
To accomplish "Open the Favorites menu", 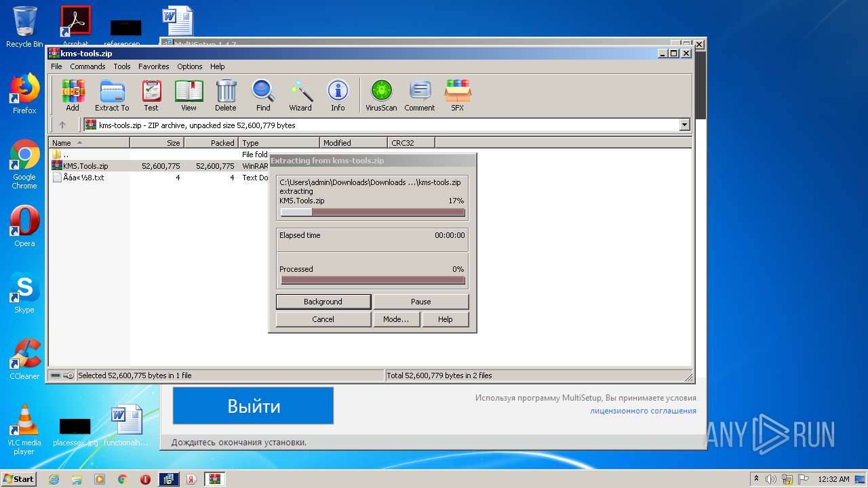I will coord(154,66).
